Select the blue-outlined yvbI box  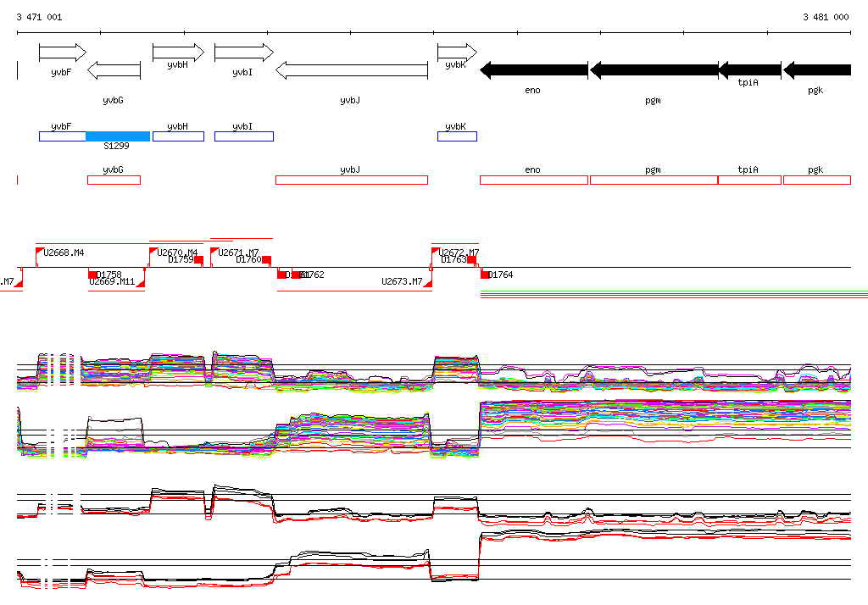click(244, 136)
